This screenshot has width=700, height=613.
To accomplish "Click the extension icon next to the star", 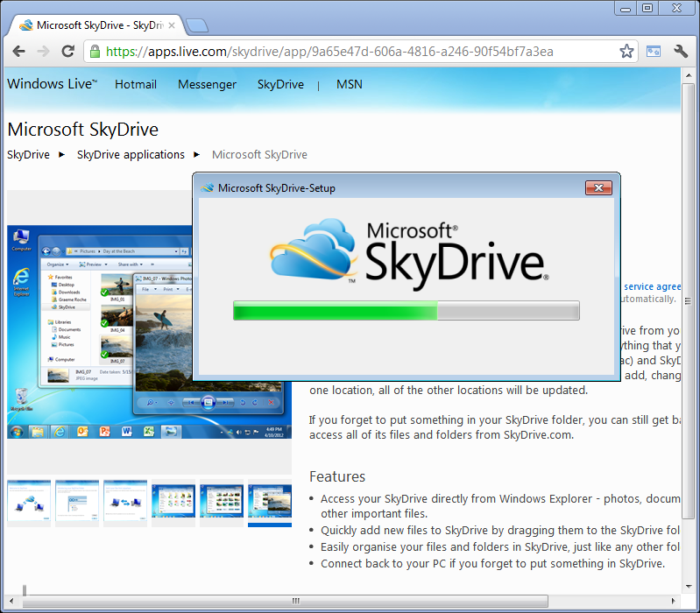I will point(653,52).
